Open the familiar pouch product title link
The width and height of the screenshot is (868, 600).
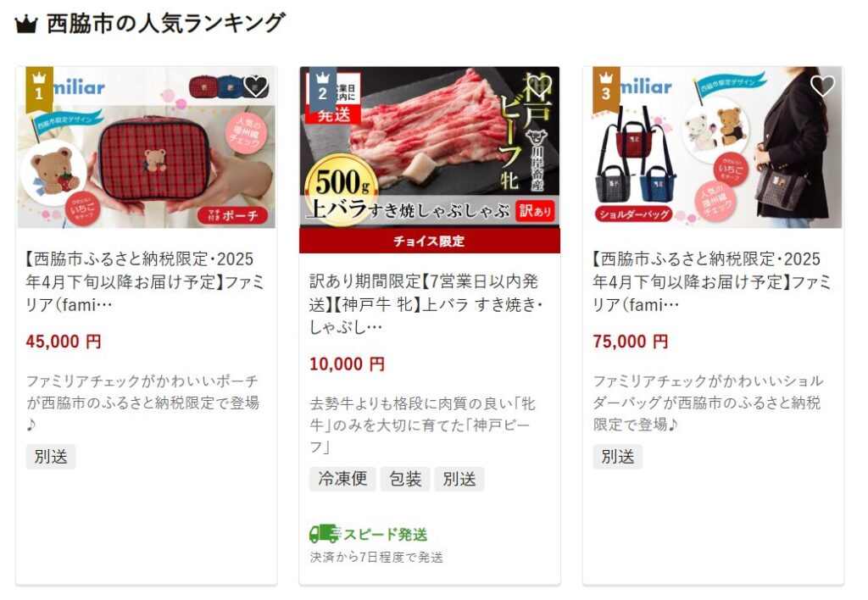point(144,281)
